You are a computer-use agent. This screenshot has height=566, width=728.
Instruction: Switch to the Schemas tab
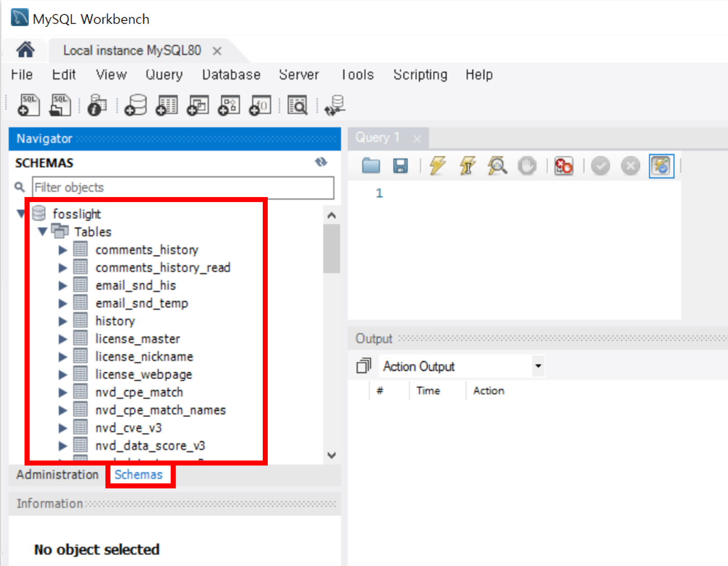tap(138, 474)
